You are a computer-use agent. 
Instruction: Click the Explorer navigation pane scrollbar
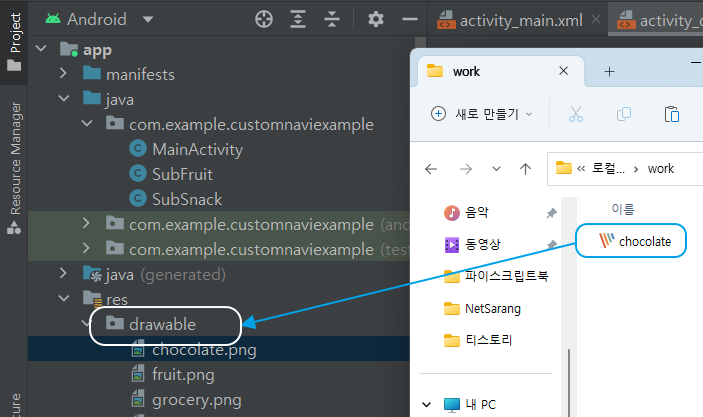(x=568, y=382)
